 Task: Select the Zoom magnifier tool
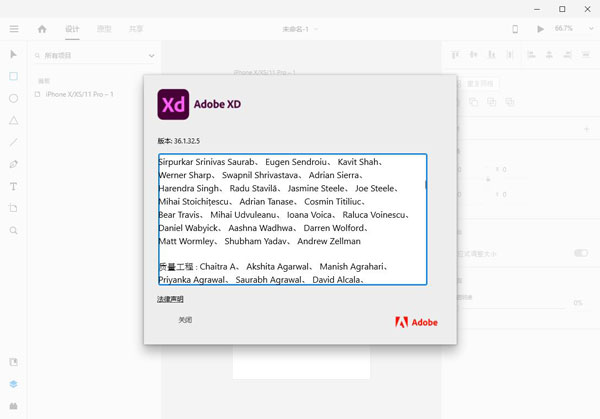pos(13,230)
